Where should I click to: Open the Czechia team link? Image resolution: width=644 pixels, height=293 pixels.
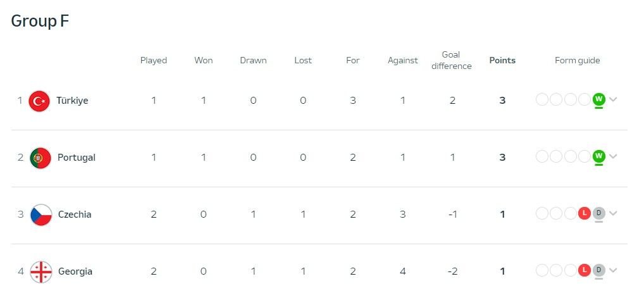[75, 215]
